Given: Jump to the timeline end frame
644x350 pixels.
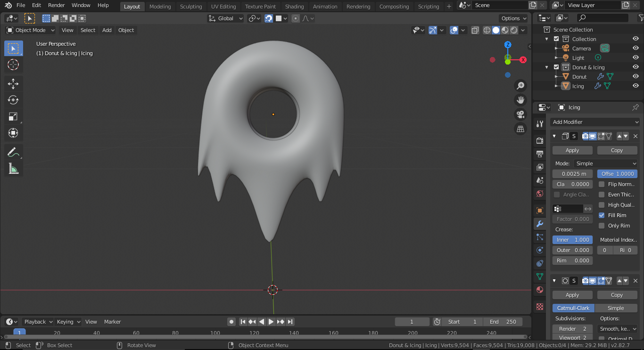Looking at the screenshot, I should (290, 322).
